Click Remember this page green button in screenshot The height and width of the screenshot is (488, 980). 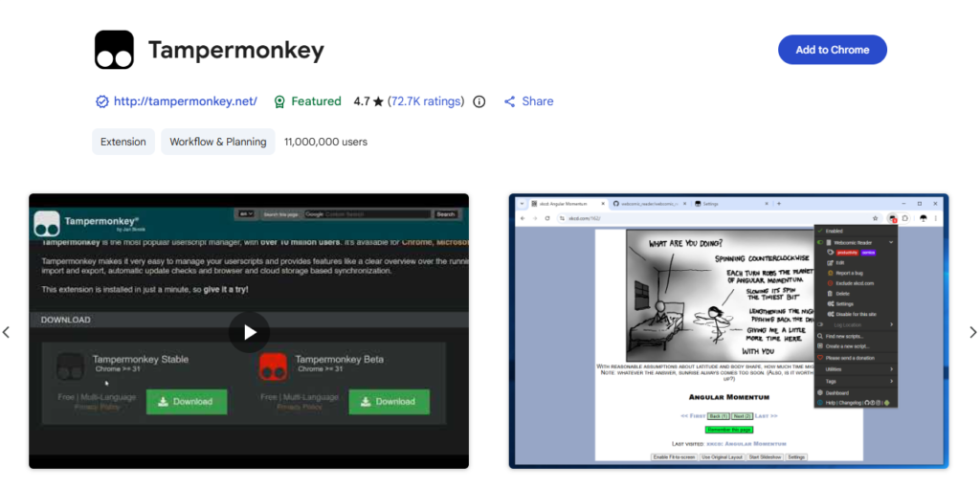pos(728,430)
